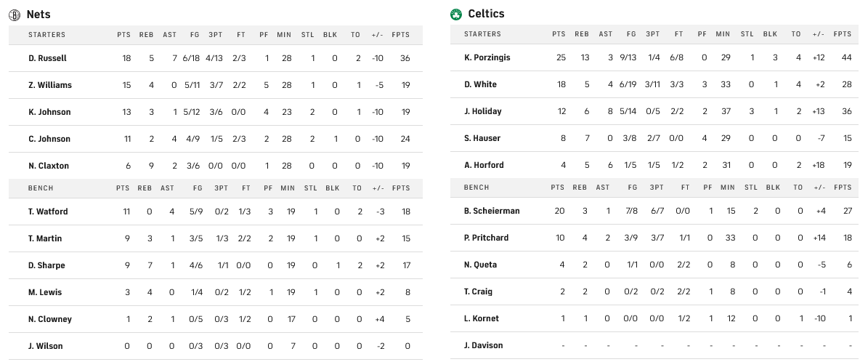Click T. Watford in Nets bench
Screen dimensions: 868x362
(x=48, y=212)
